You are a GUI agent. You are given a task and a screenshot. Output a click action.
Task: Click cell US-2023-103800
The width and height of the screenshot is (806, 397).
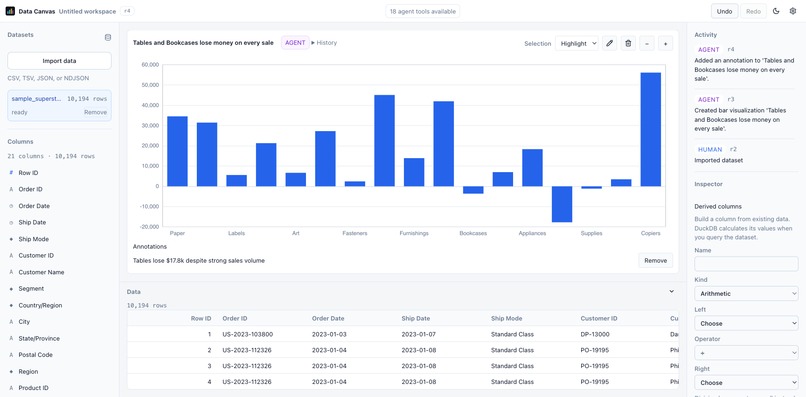(x=248, y=334)
